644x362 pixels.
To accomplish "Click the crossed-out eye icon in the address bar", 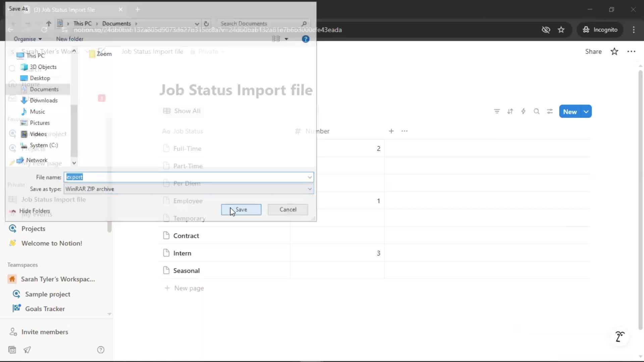I will [x=546, y=30].
